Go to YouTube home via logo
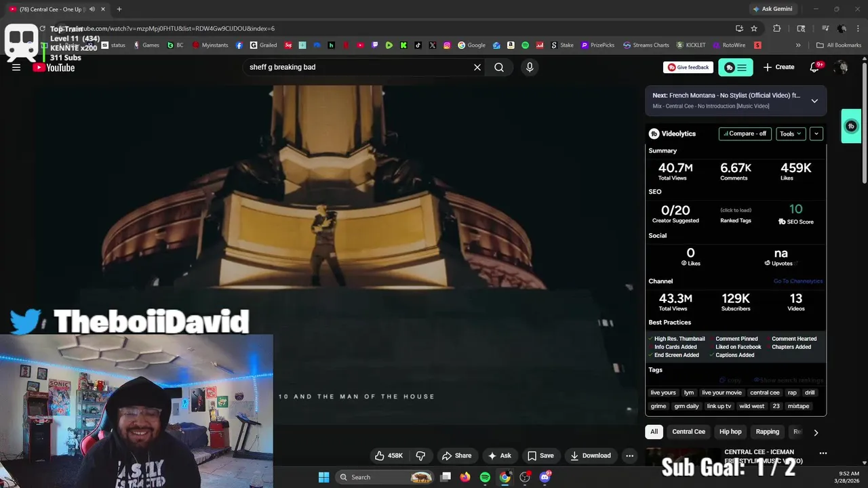The height and width of the screenshot is (488, 868). click(54, 68)
